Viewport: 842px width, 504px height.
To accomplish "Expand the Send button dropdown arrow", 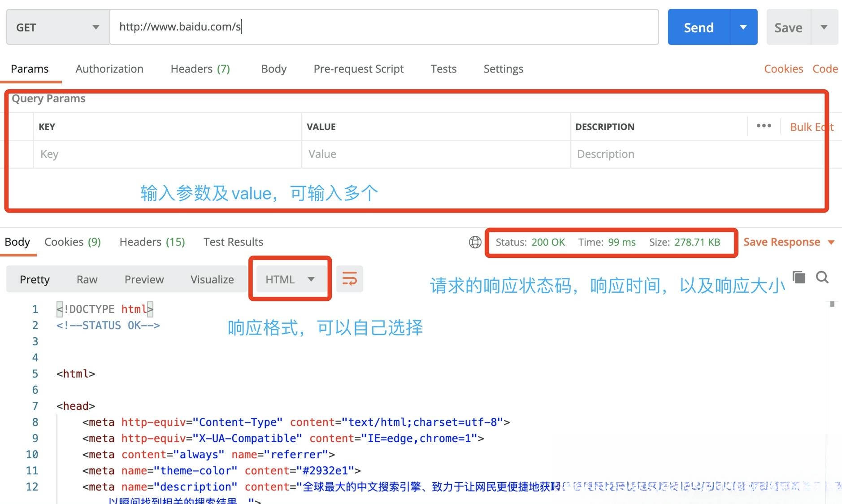I will click(x=744, y=27).
